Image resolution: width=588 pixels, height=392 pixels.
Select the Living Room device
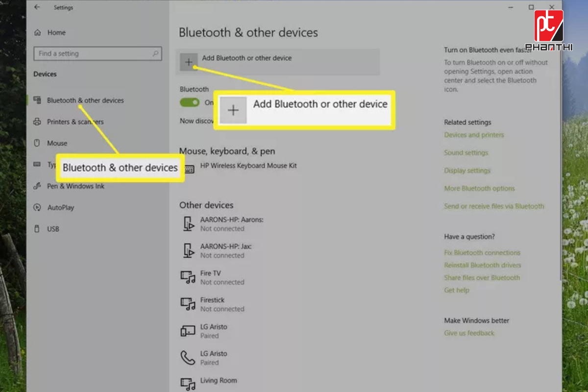click(219, 380)
